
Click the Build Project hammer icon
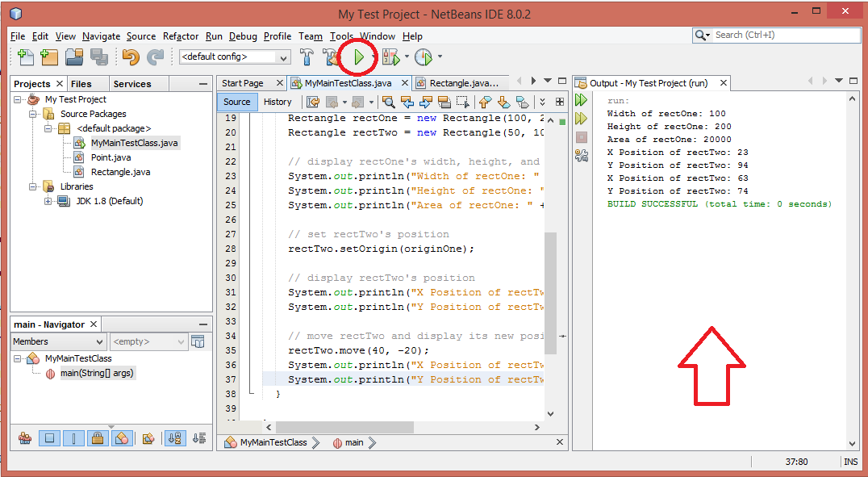click(307, 56)
